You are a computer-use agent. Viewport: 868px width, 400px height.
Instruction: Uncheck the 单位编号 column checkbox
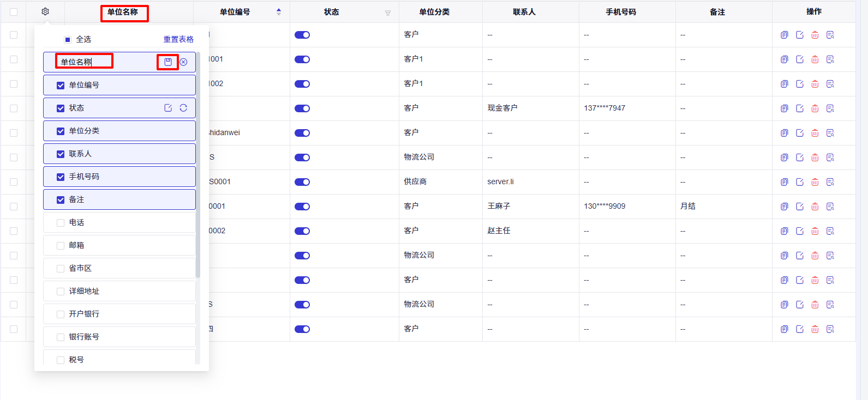61,85
